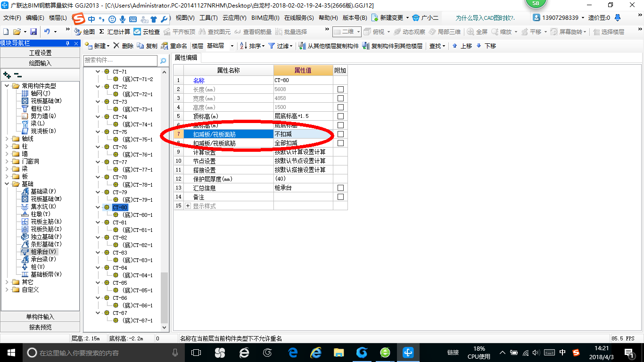Expand the 轴线 tree node

(7, 139)
